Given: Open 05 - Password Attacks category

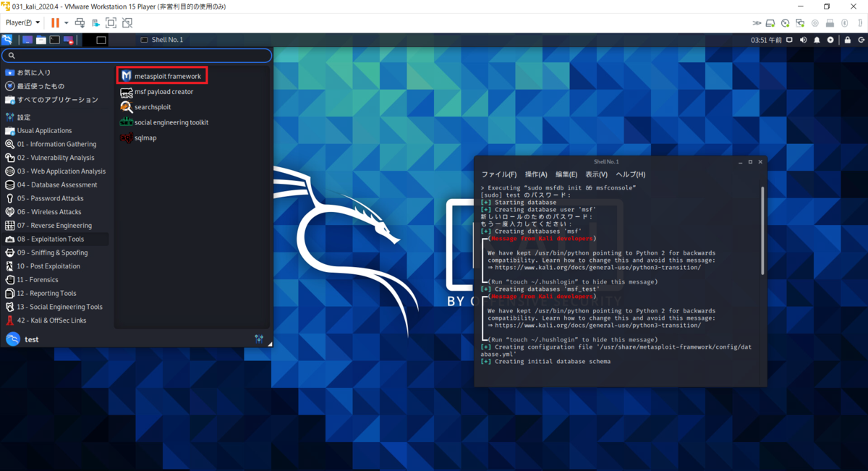Looking at the screenshot, I should (56, 198).
